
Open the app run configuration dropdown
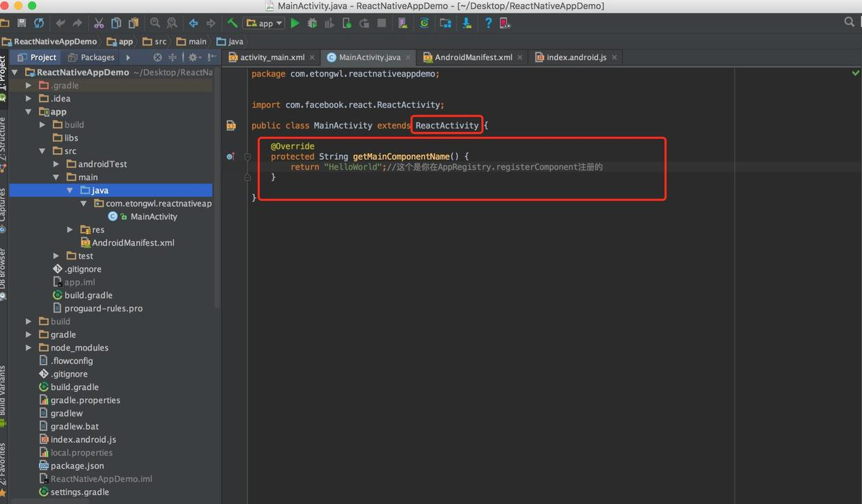click(x=264, y=23)
